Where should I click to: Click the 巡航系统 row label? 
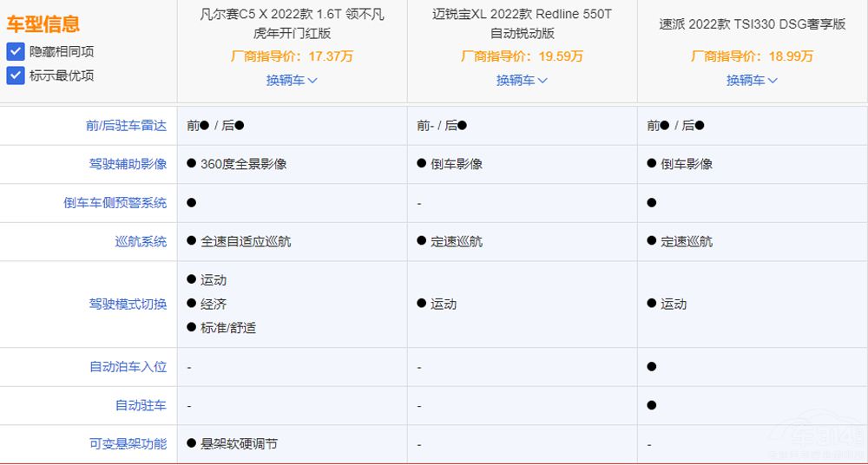(141, 241)
